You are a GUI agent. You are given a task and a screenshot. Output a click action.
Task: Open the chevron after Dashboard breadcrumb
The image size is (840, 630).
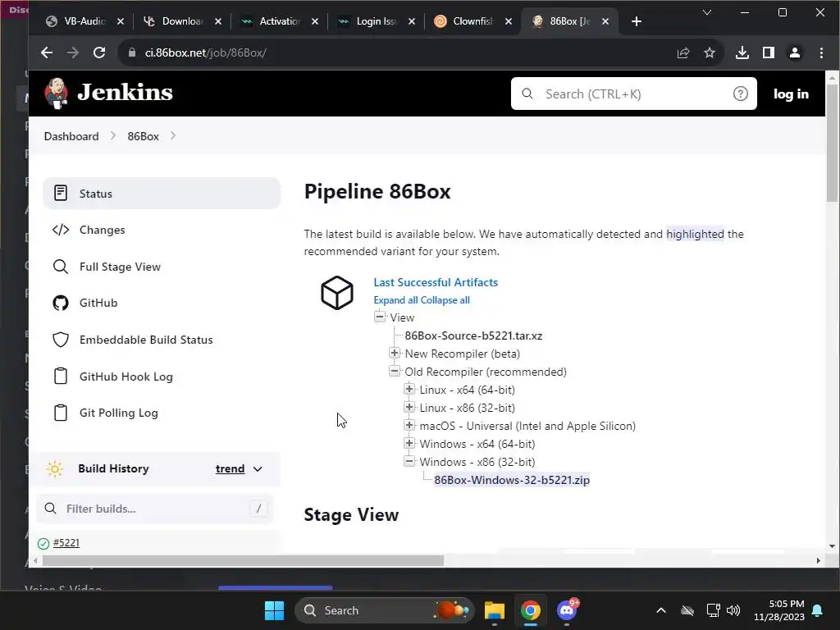(x=113, y=135)
